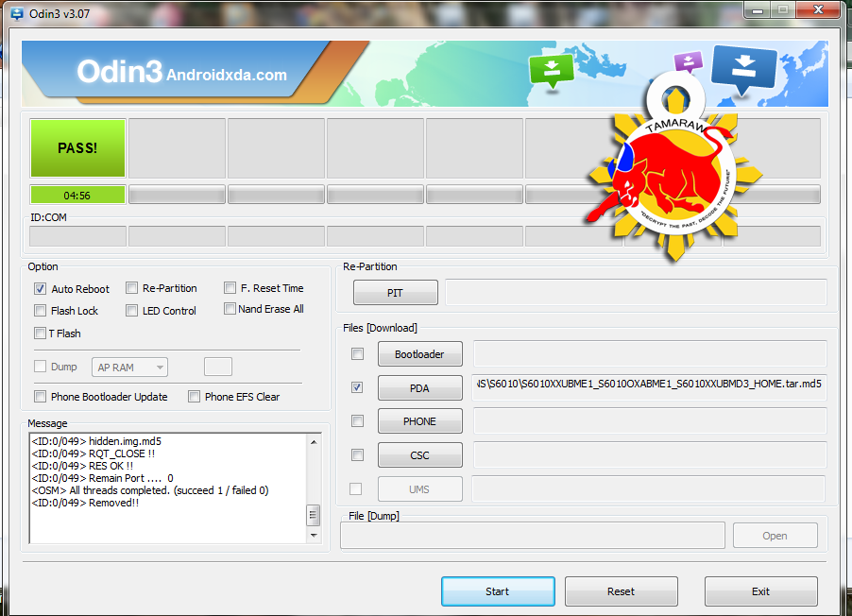852x616 pixels.
Task: Click the PHONE file path field
Action: (x=650, y=420)
